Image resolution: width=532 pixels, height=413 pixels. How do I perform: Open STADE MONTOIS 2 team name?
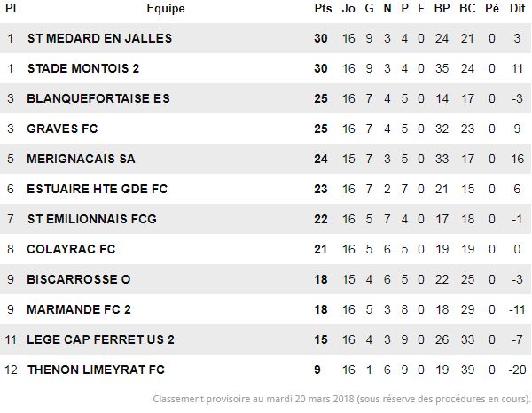coord(83,68)
